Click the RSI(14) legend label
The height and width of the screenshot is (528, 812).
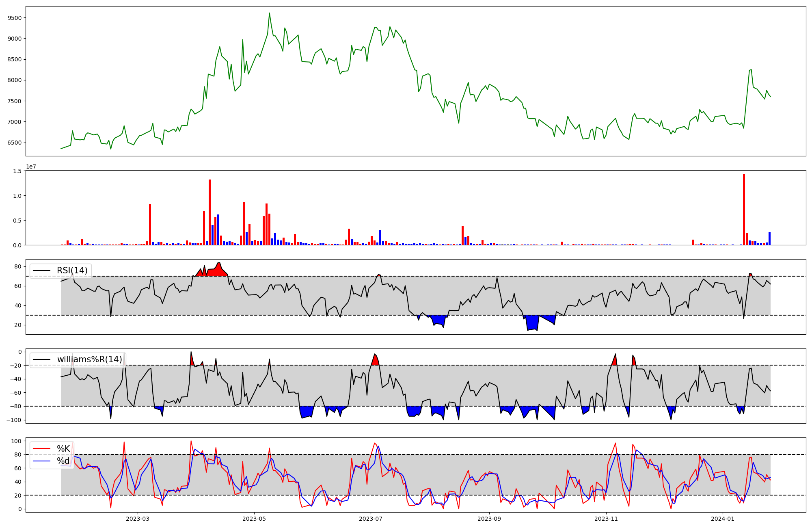[72, 270]
